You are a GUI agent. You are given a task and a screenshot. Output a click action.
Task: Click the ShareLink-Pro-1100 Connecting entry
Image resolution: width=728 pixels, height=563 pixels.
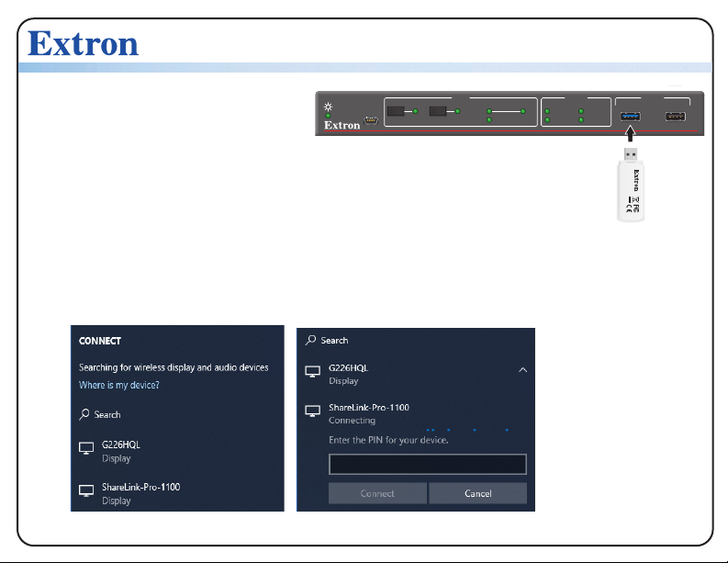(x=416, y=413)
